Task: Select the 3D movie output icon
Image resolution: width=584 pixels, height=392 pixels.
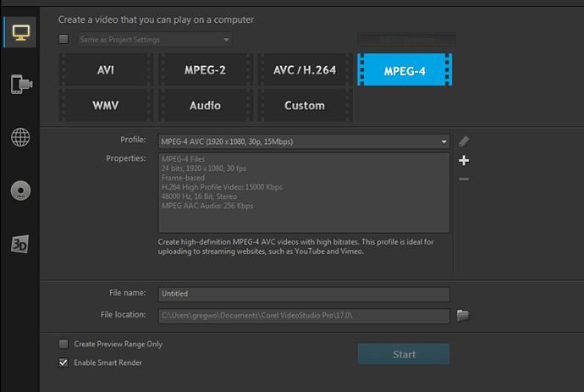Action: coord(20,244)
